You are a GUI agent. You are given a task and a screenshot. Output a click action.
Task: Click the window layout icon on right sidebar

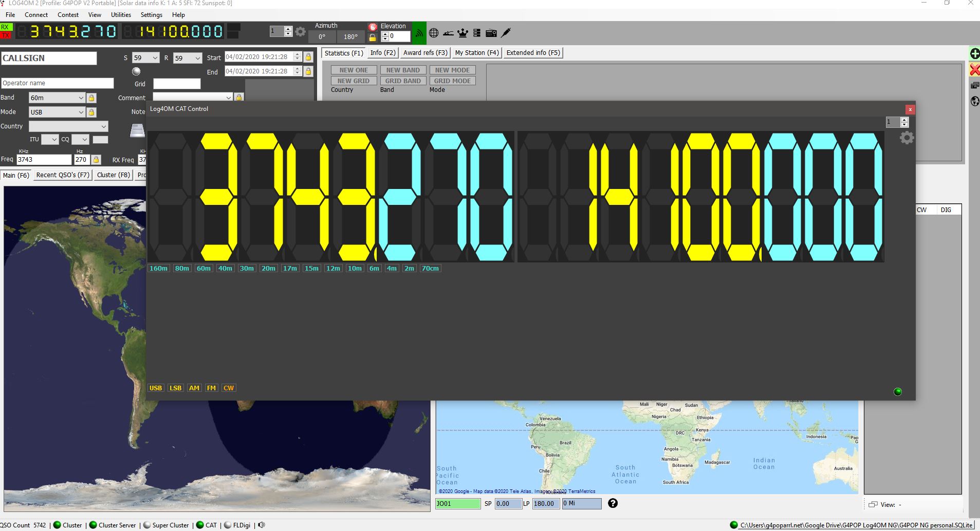(x=975, y=86)
